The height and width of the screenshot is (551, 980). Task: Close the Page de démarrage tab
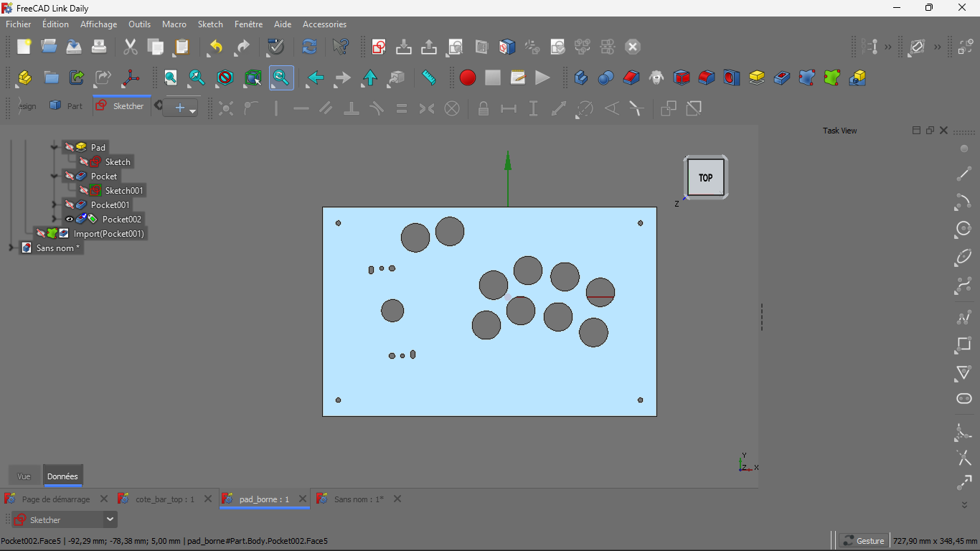pyautogui.click(x=104, y=499)
